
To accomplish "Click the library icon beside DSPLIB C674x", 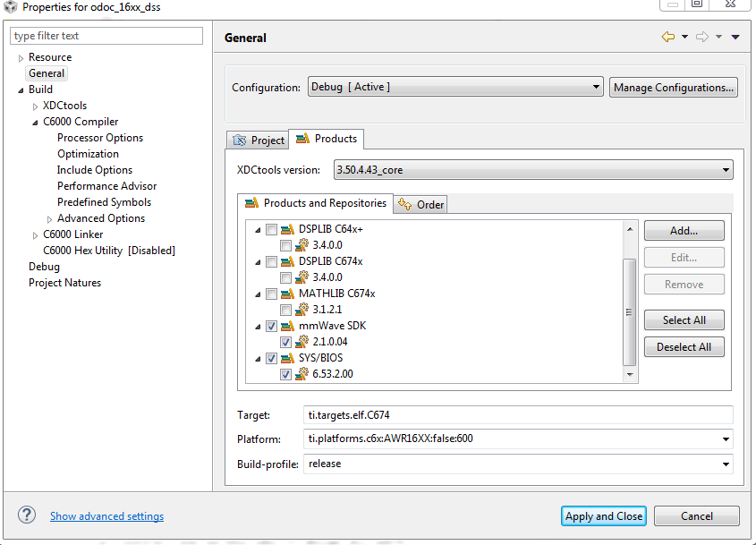I will pyautogui.click(x=288, y=261).
